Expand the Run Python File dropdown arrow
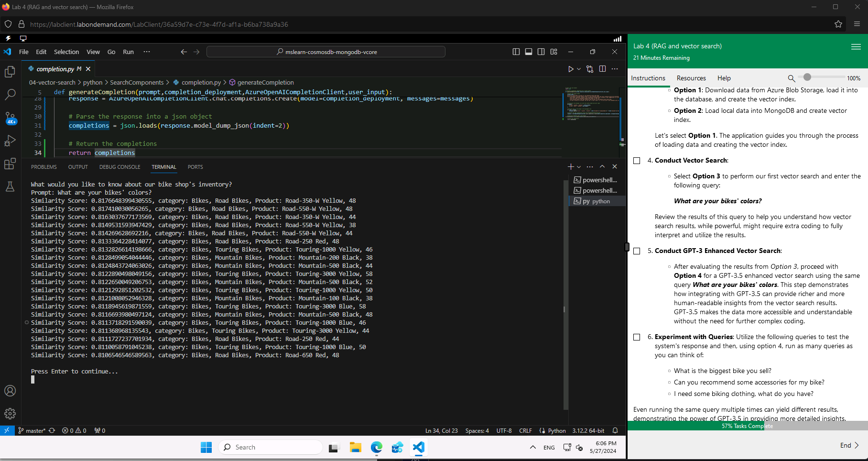This screenshot has width=868, height=461. coord(579,69)
